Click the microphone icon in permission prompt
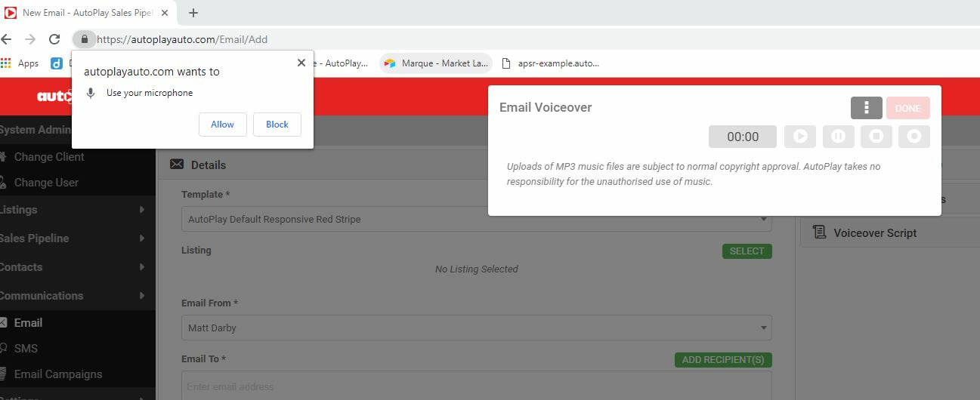 (x=91, y=93)
